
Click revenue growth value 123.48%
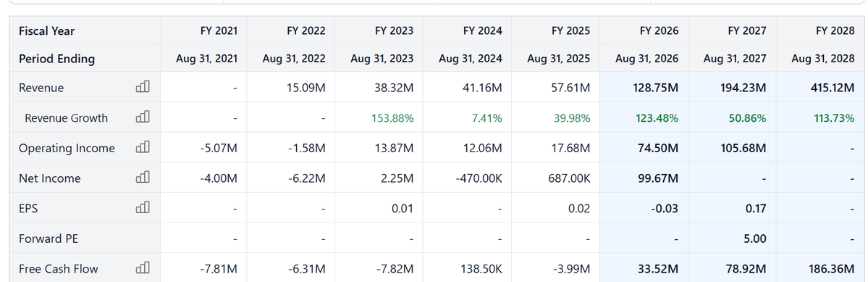click(x=657, y=118)
